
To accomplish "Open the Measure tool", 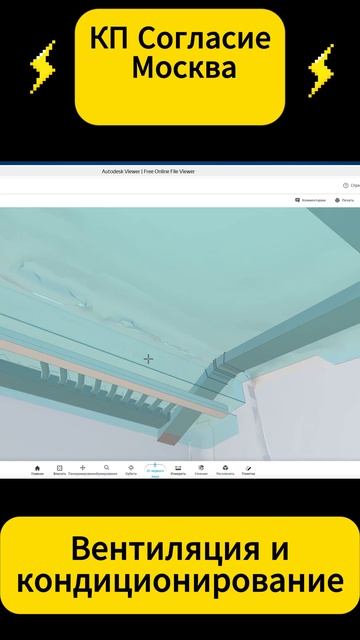I will tap(178, 470).
